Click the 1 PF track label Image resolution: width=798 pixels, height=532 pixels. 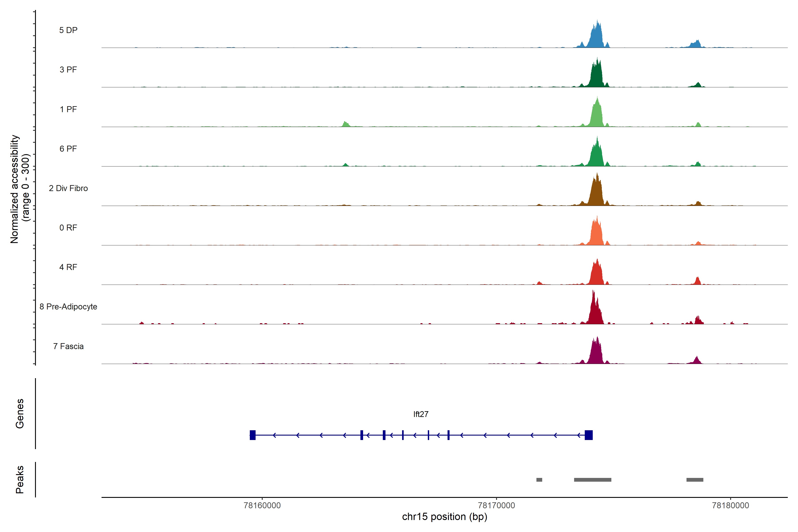pyautogui.click(x=68, y=109)
